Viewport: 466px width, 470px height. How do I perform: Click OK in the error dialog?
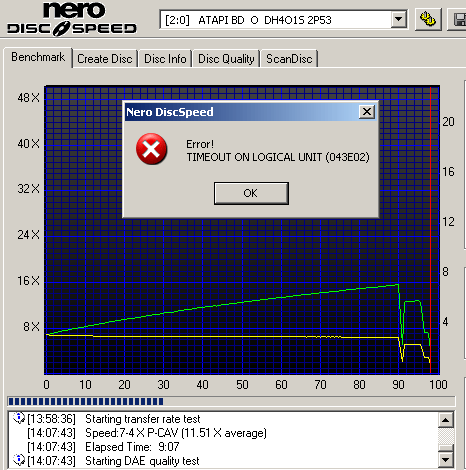pyautogui.click(x=251, y=193)
